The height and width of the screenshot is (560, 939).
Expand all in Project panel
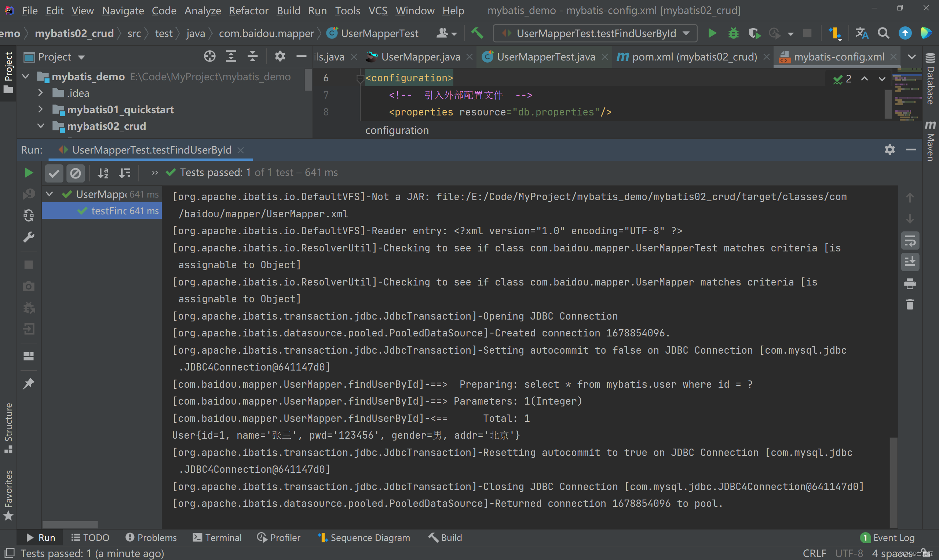231,56
